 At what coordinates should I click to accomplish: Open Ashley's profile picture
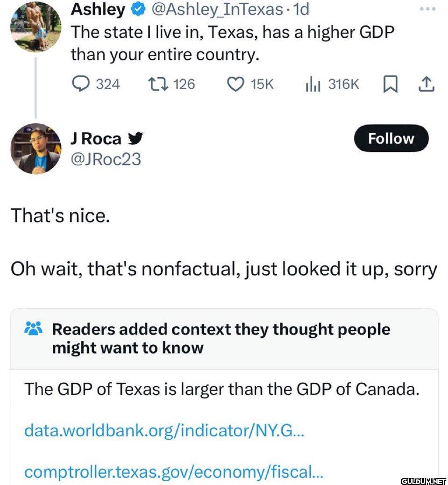(36, 26)
